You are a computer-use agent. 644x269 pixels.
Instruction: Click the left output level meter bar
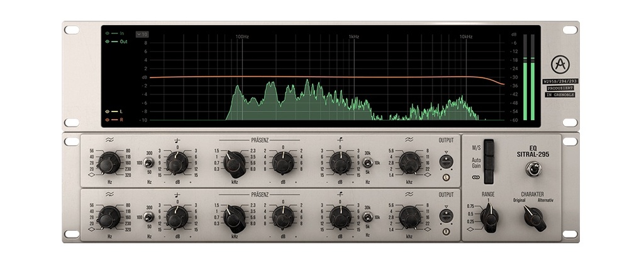(x=525, y=77)
